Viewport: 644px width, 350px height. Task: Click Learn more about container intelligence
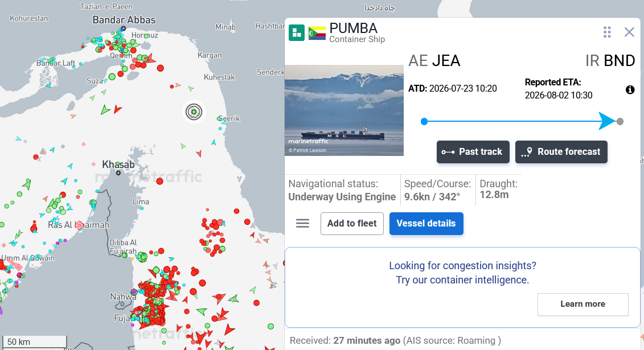click(x=583, y=304)
